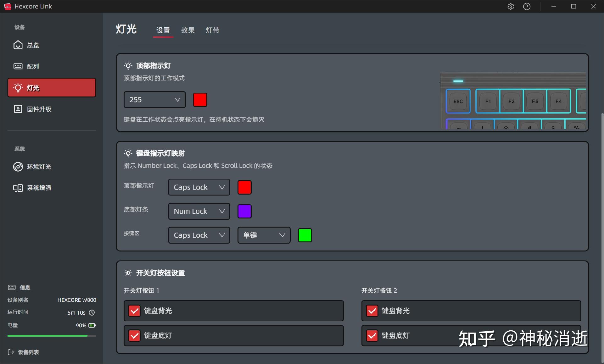Open the help question mark icon
604x364 pixels.
point(527,6)
